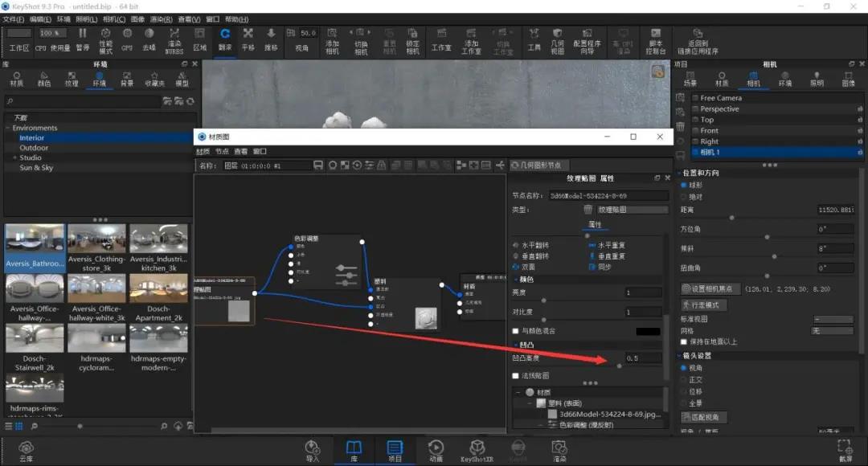Click the 凹凸高度 slider handle

point(619,366)
